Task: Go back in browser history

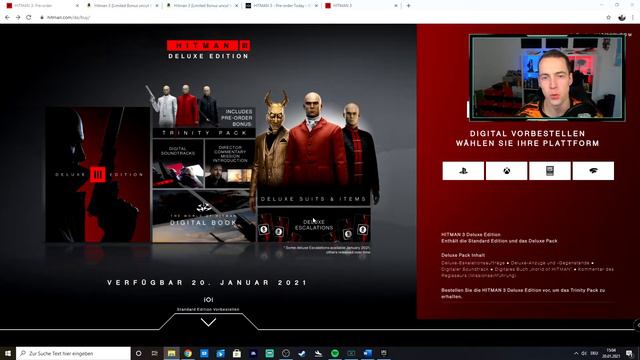Action: [7, 18]
